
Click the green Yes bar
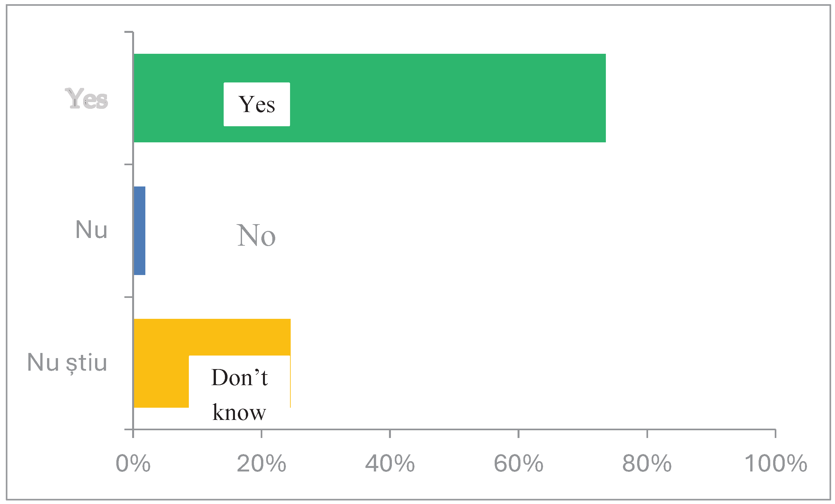tap(441, 98)
